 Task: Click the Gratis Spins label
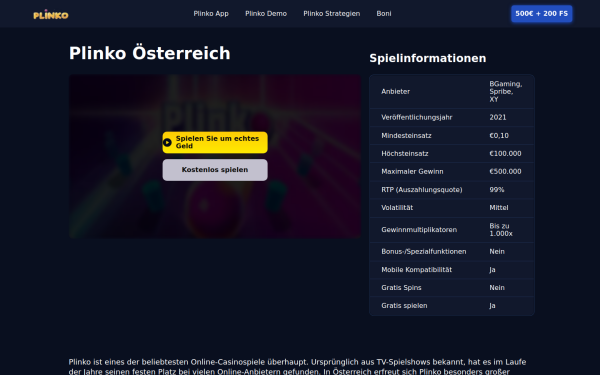pyautogui.click(x=401, y=288)
